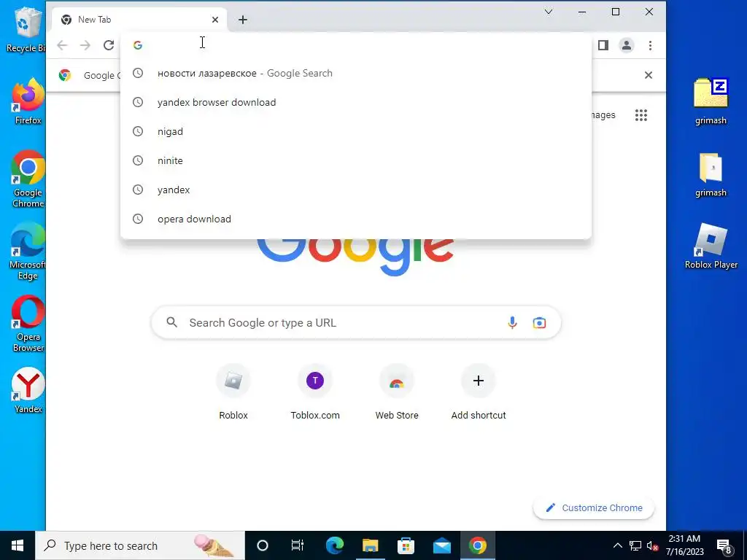747x560 pixels.
Task: Open Microsoft Store from the taskbar
Action: tap(406, 545)
